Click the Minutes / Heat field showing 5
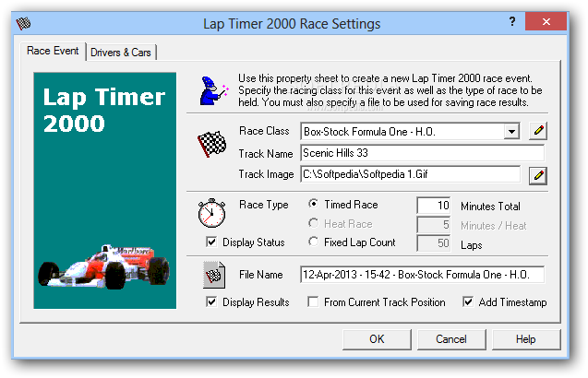The width and height of the screenshot is (588, 378). click(x=434, y=225)
